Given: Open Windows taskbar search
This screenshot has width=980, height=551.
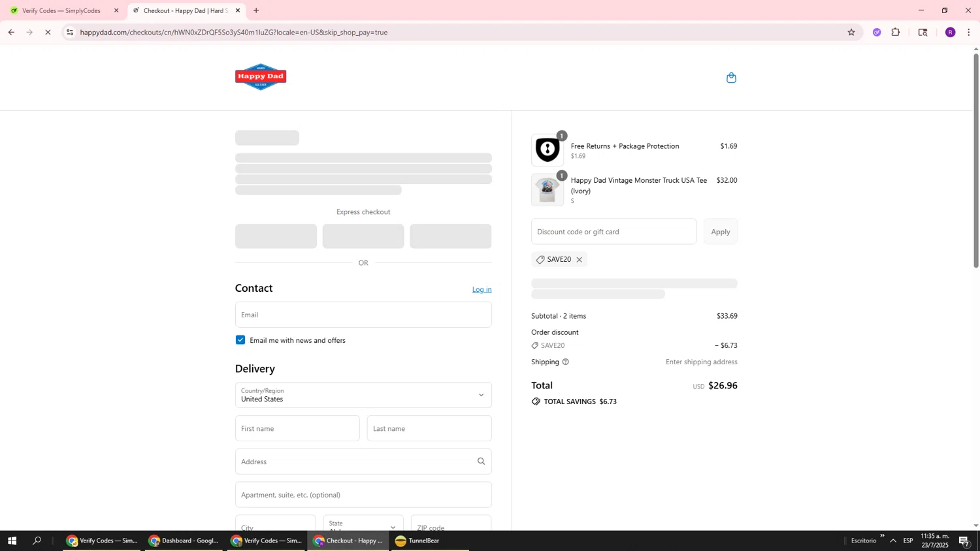Looking at the screenshot, I should [x=37, y=541].
